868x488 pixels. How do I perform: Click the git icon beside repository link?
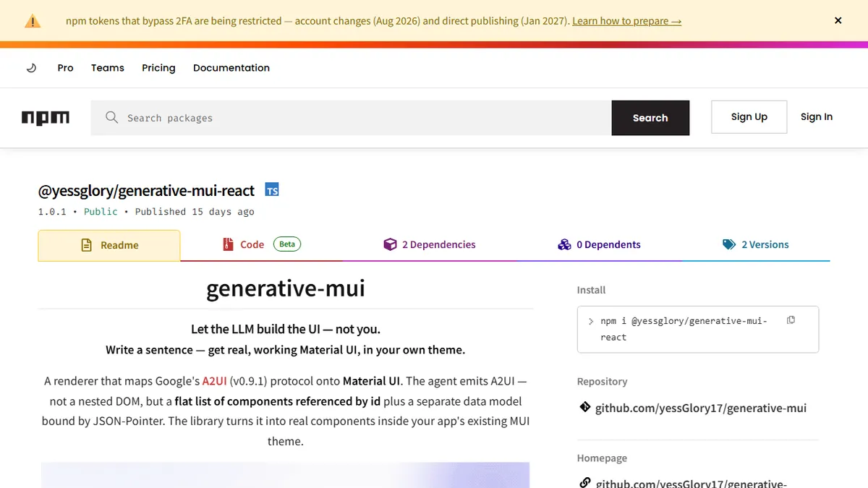[x=585, y=407]
